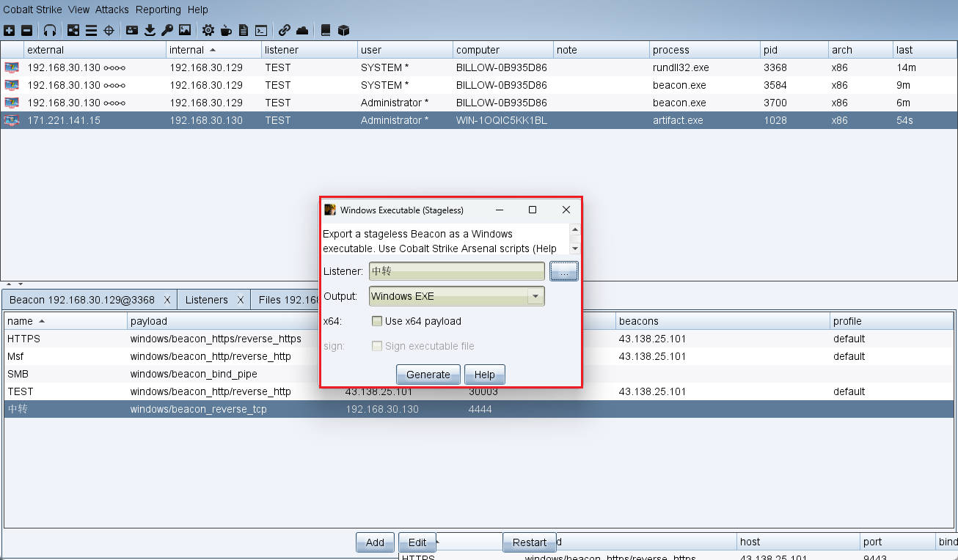
Task: Click dialog description scroll down arrow
Action: tap(575, 249)
